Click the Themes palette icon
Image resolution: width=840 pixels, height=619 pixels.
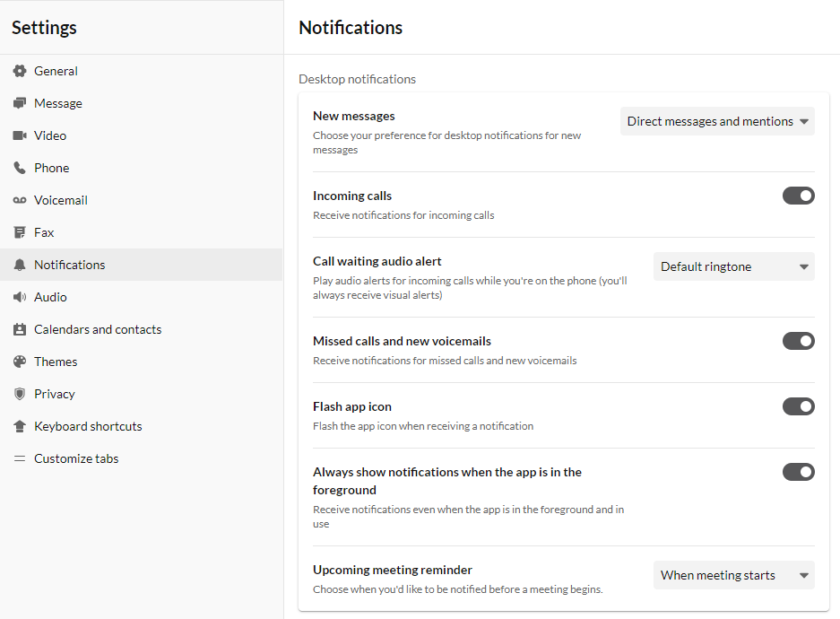tap(20, 362)
